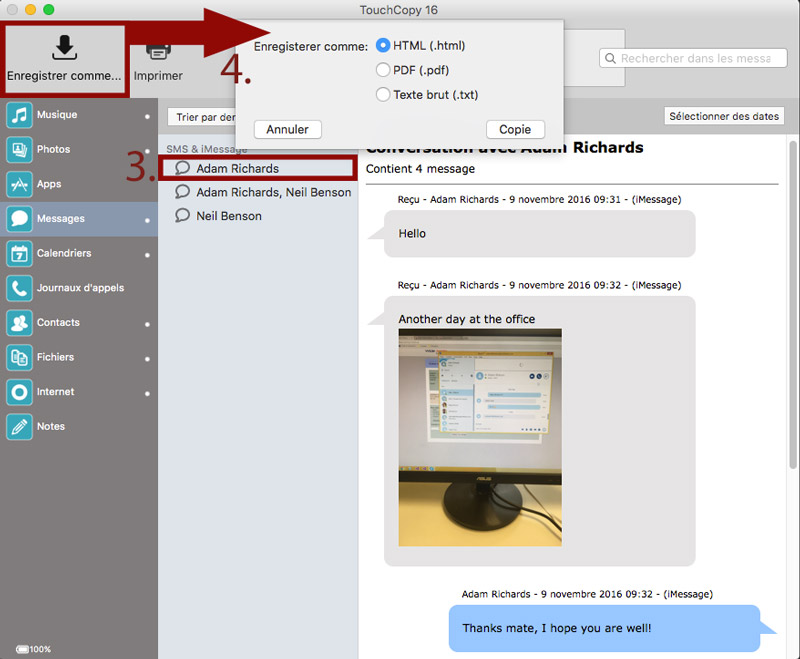Click the Imprimer printer icon
Viewport: 800px width, 659px height.
pos(158,52)
